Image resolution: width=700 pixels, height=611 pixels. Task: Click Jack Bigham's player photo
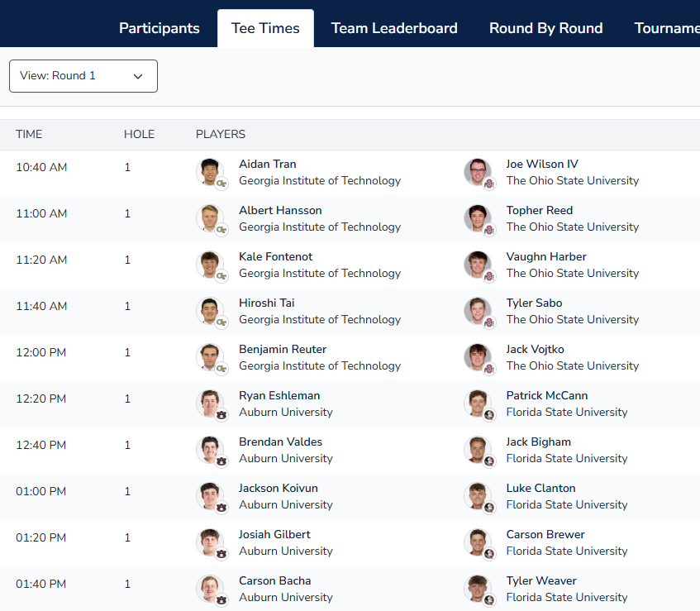point(478,450)
